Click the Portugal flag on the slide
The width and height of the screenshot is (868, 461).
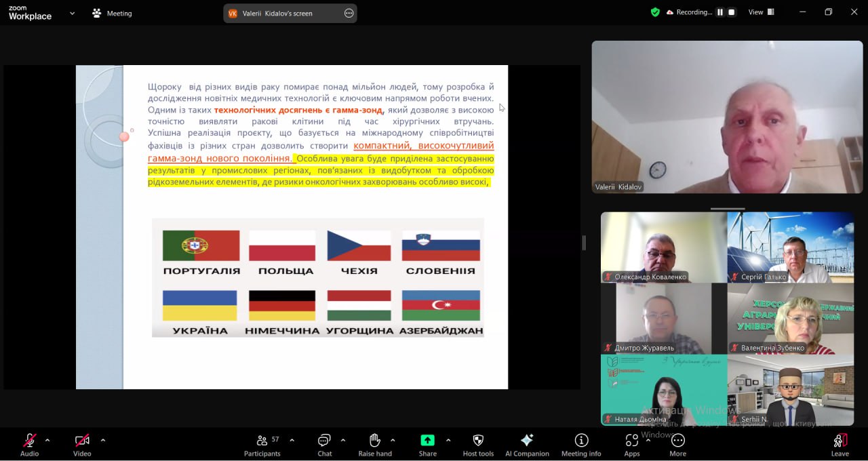click(x=201, y=245)
